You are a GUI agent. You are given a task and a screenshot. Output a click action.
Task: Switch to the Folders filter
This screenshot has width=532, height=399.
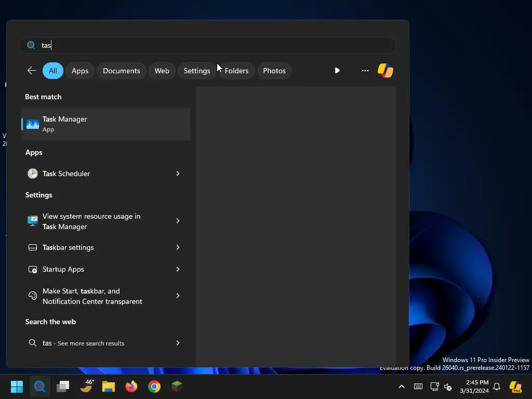[x=236, y=71]
